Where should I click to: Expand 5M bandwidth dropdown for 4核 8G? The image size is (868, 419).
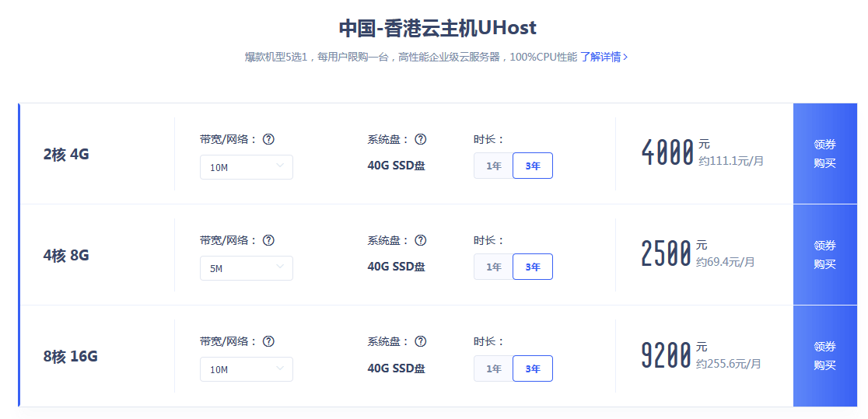pos(246,268)
